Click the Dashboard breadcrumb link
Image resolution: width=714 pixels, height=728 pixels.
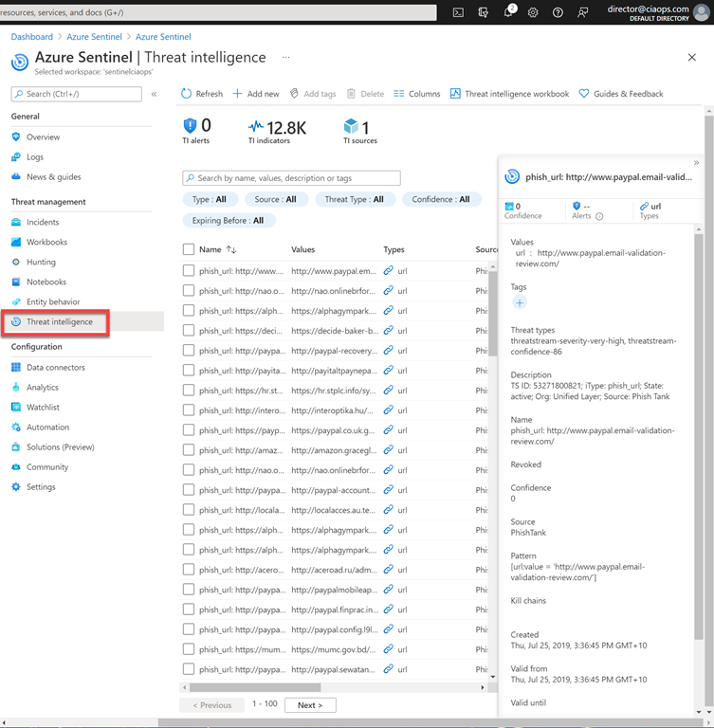(x=31, y=37)
